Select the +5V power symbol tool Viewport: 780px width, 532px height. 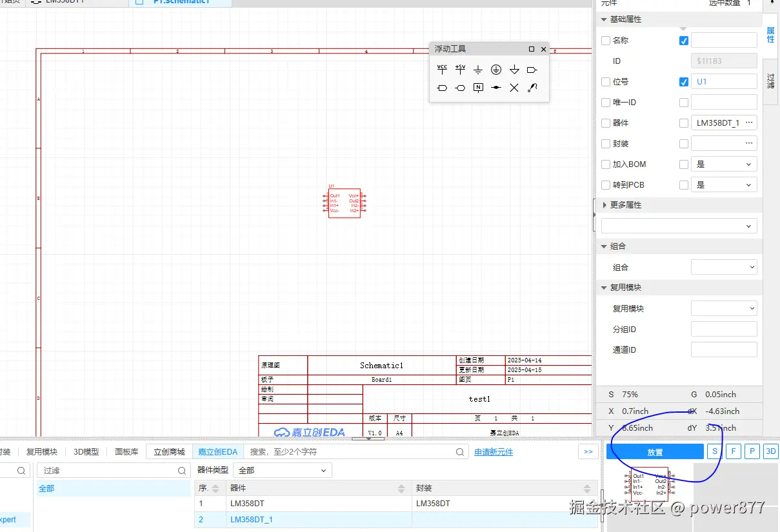pos(460,70)
